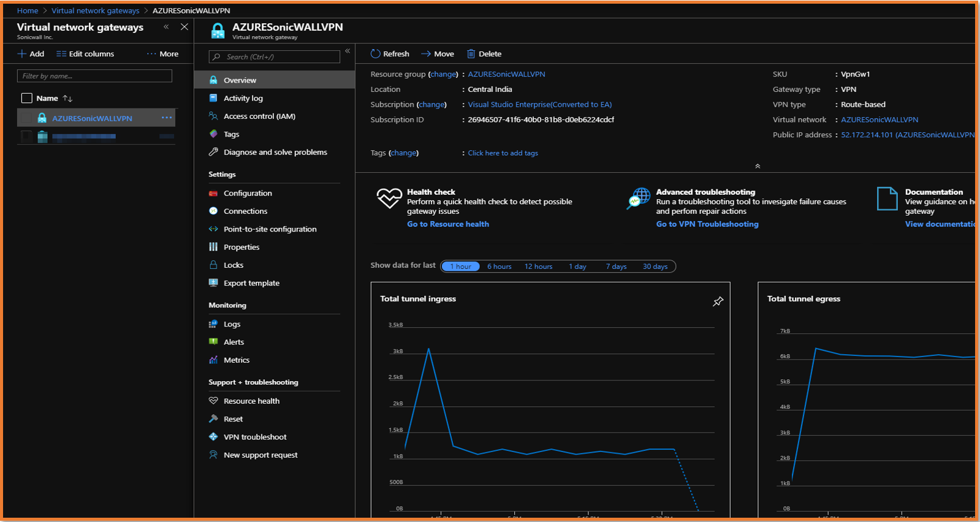The image size is (980, 522).
Task: Open View documentation link
Action: [x=940, y=224]
